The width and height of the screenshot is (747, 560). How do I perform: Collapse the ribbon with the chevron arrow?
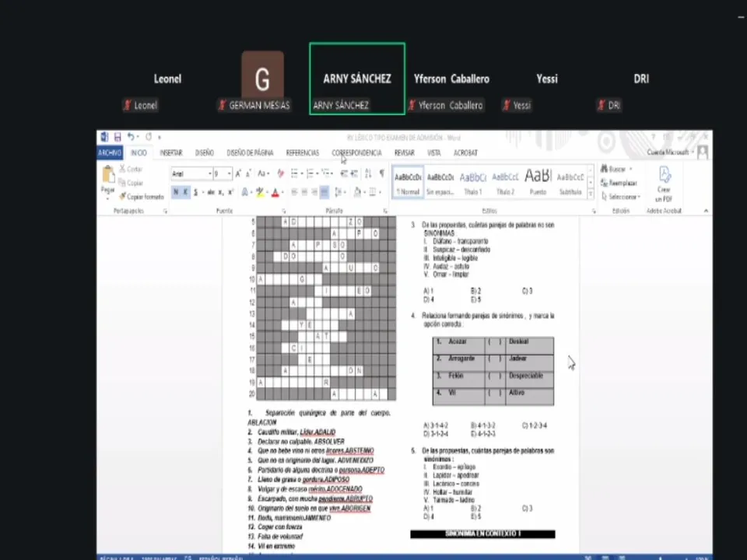click(706, 211)
